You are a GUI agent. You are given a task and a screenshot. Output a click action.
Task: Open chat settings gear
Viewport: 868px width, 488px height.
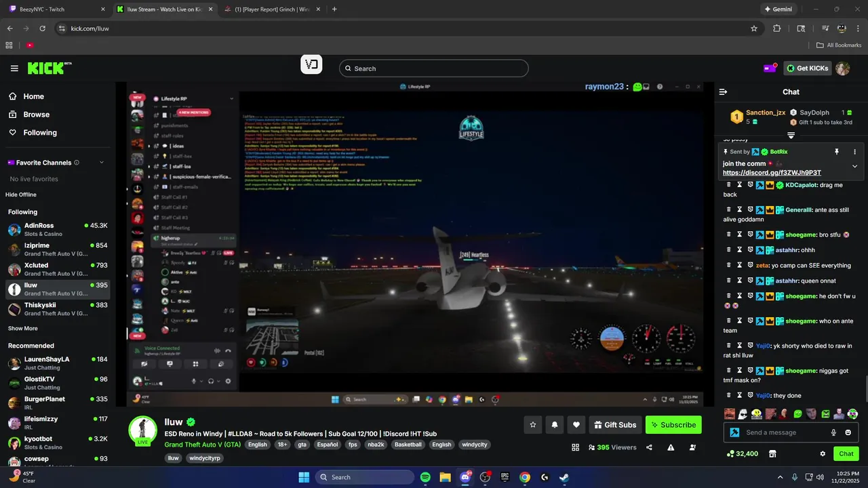coord(823,453)
